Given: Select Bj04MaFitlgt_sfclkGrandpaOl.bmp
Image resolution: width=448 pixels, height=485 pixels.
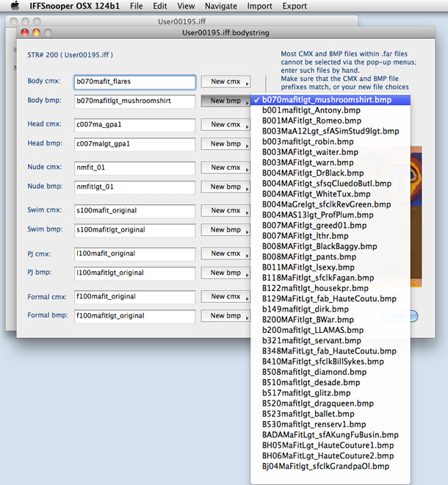Looking at the screenshot, I should 330,467.
